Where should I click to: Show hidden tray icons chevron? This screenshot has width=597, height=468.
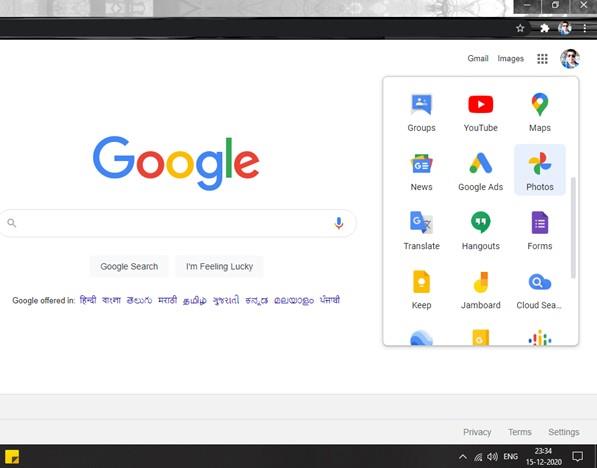click(x=463, y=456)
